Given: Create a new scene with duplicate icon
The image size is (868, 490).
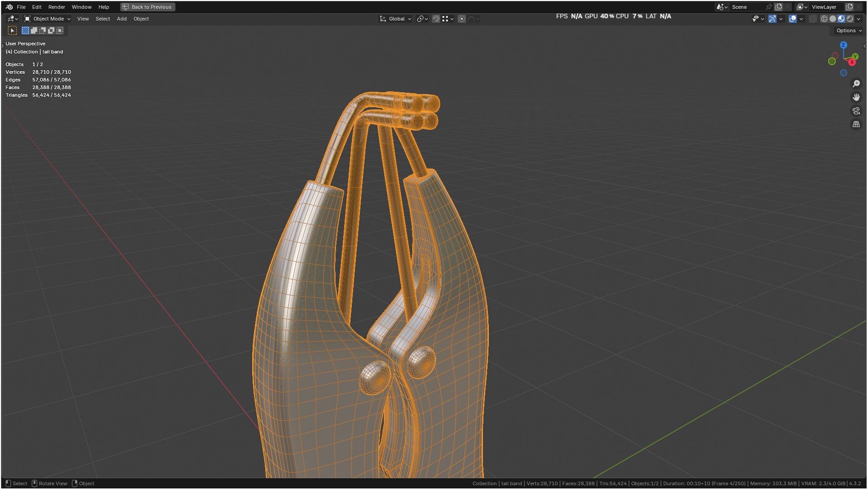Looking at the screenshot, I should pos(779,7).
